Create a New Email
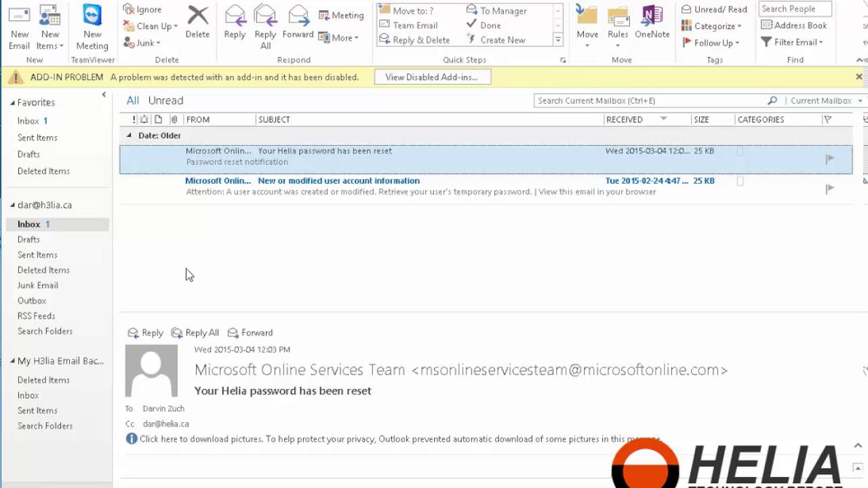The height and width of the screenshot is (488, 868). [19, 27]
